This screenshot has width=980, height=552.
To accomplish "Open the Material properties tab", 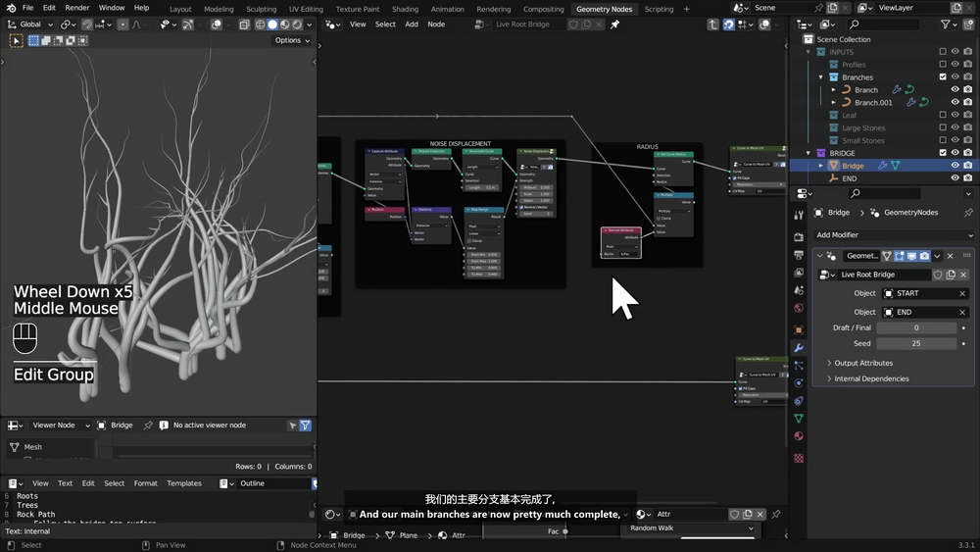I will [798, 435].
